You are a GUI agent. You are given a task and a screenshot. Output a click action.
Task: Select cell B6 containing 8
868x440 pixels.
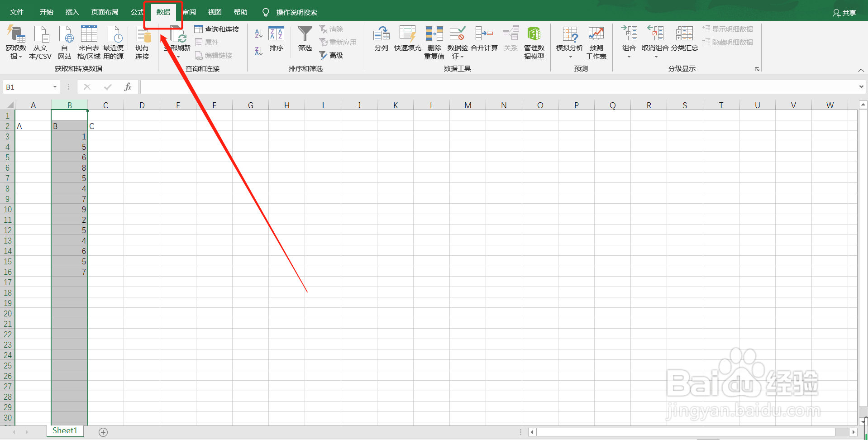(x=70, y=168)
